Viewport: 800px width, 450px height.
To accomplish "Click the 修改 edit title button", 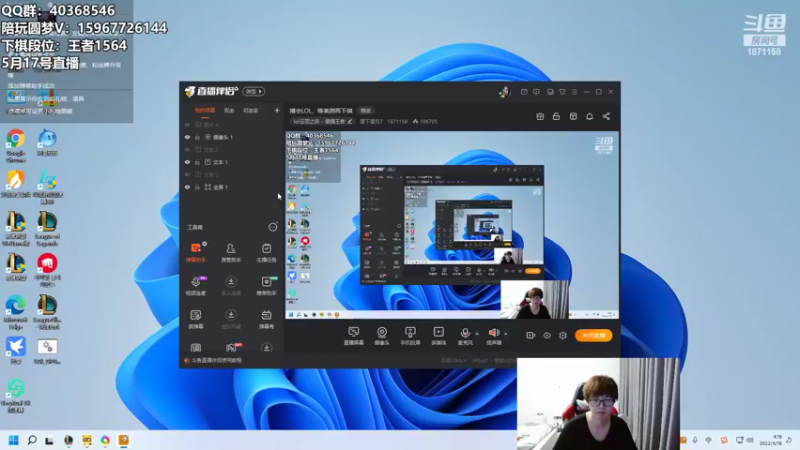I will click(366, 110).
